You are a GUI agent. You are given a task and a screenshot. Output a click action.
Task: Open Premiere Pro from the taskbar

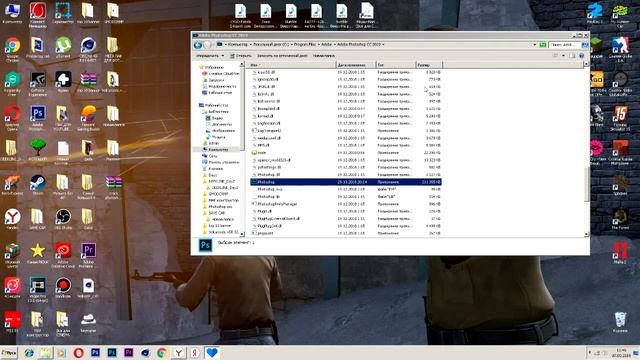pyautogui.click(x=128, y=352)
